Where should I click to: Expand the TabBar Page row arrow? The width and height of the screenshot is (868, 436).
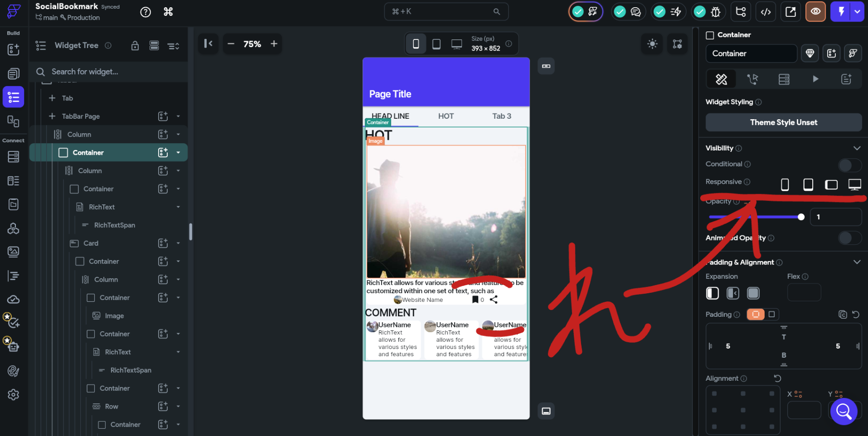(x=178, y=116)
